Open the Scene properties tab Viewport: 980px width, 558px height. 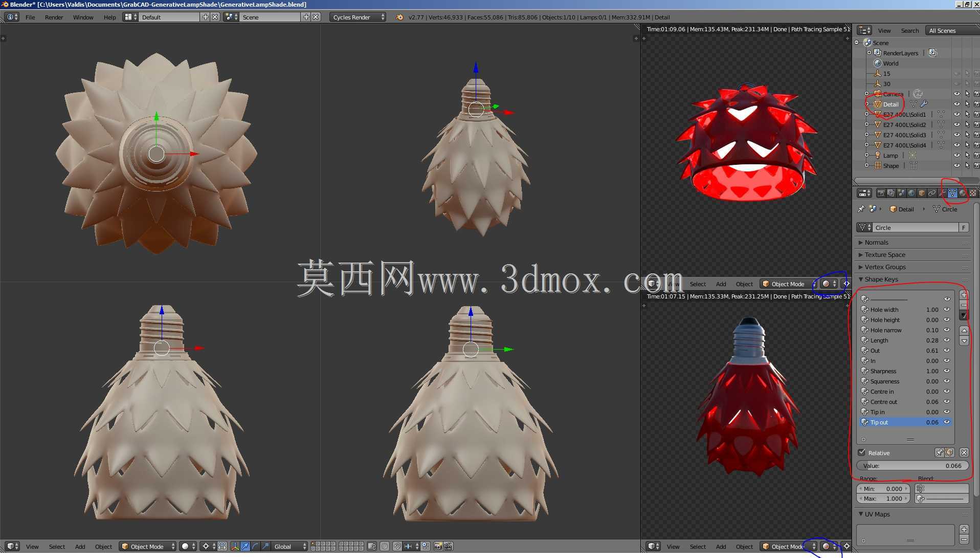[x=901, y=193]
